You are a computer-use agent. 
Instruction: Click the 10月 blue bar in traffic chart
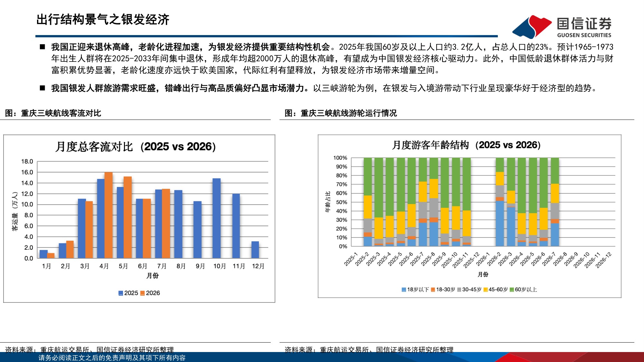point(217,218)
